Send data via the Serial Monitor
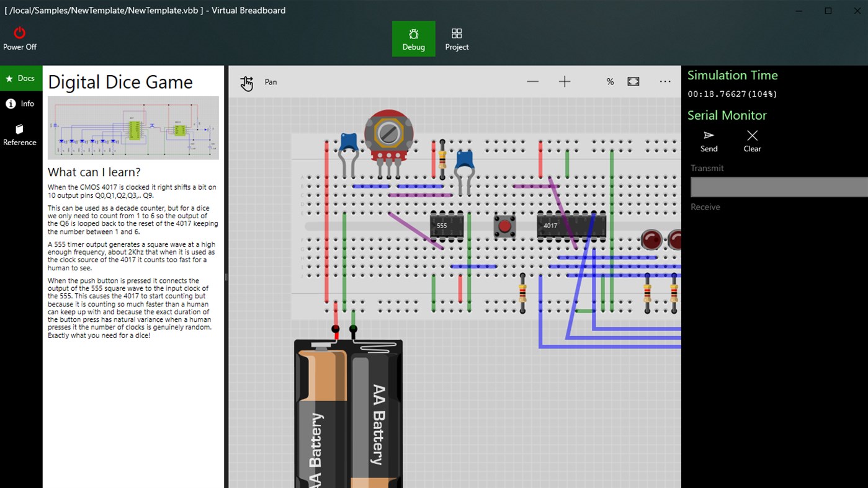 [709, 141]
